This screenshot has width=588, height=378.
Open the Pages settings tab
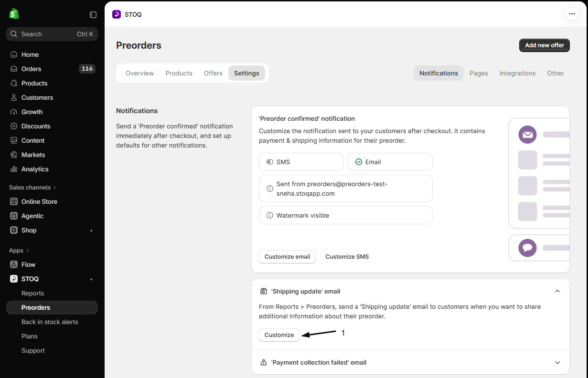479,73
